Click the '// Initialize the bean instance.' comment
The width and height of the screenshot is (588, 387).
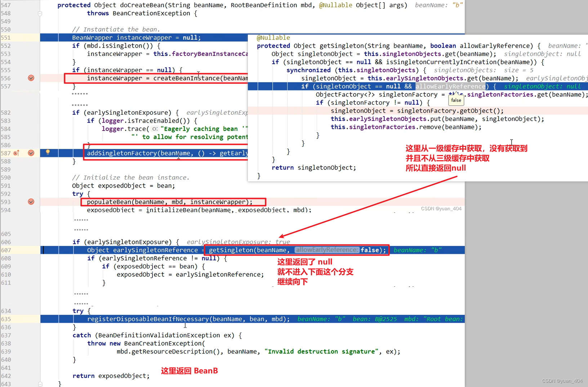[x=130, y=177]
